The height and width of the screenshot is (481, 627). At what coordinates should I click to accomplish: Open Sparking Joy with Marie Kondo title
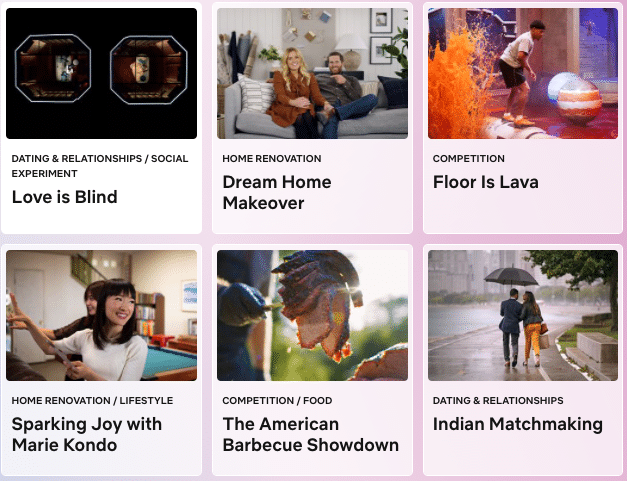[x=87, y=434]
